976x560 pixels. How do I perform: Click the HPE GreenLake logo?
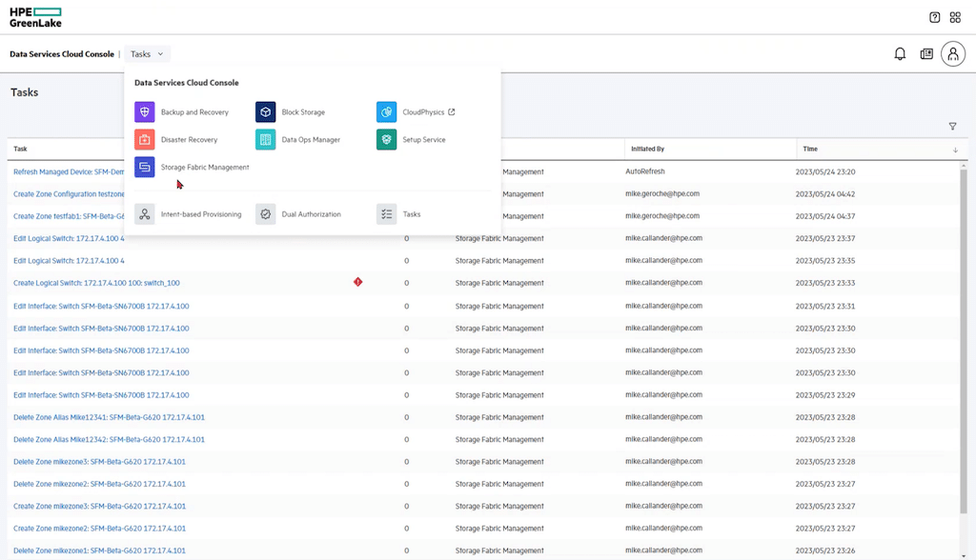tap(35, 17)
